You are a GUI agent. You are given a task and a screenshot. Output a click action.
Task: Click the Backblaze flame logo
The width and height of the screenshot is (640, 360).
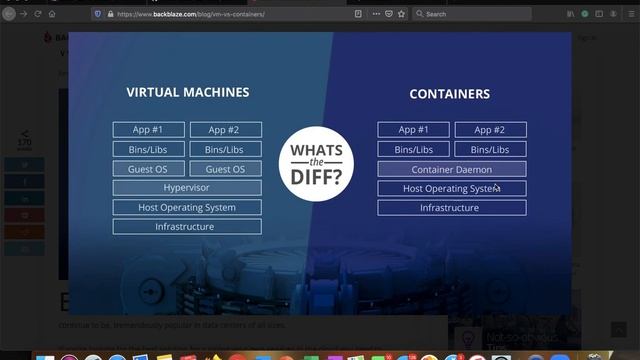point(48,38)
